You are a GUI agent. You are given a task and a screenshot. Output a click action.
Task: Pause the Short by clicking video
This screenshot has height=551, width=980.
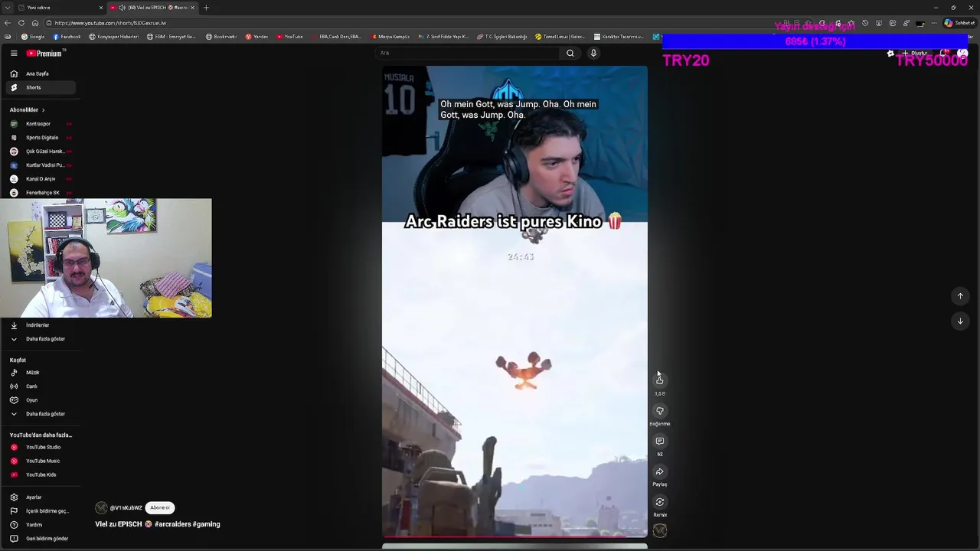tap(514, 302)
